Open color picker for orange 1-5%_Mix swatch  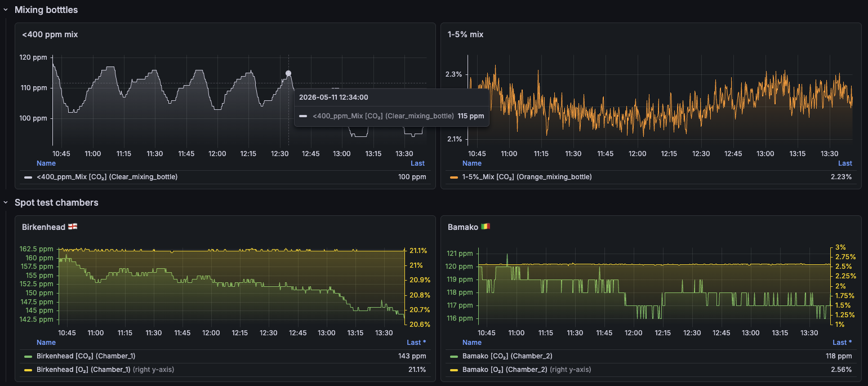point(454,177)
